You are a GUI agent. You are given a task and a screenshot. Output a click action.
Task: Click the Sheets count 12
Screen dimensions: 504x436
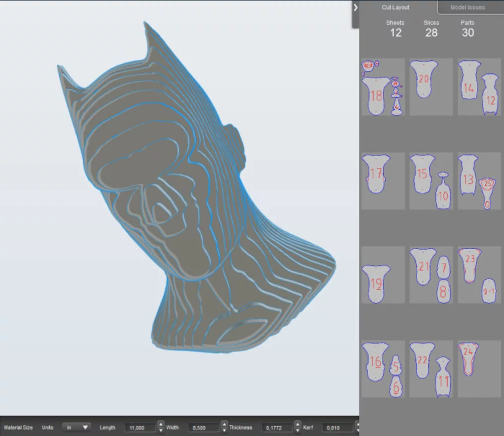(395, 33)
